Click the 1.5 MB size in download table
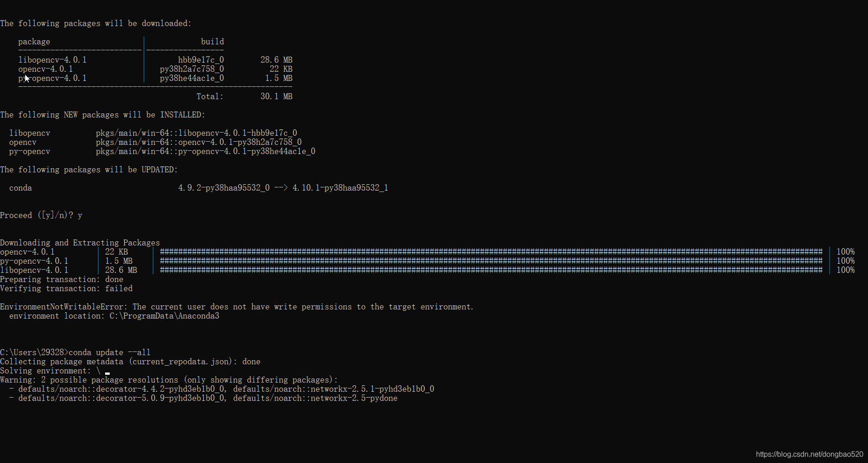This screenshot has width=868, height=463. [x=279, y=78]
